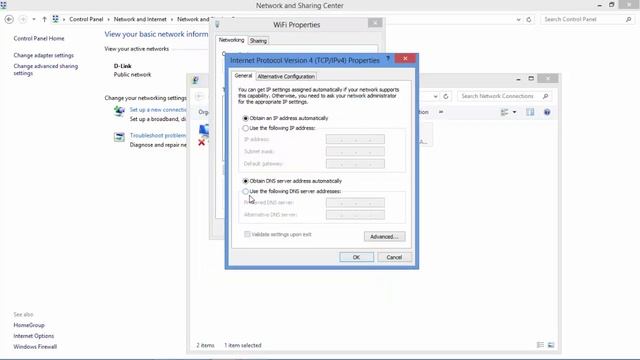640x360 pixels.
Task: Switch to large icons view at bottom right
Action: pos(551,345)
